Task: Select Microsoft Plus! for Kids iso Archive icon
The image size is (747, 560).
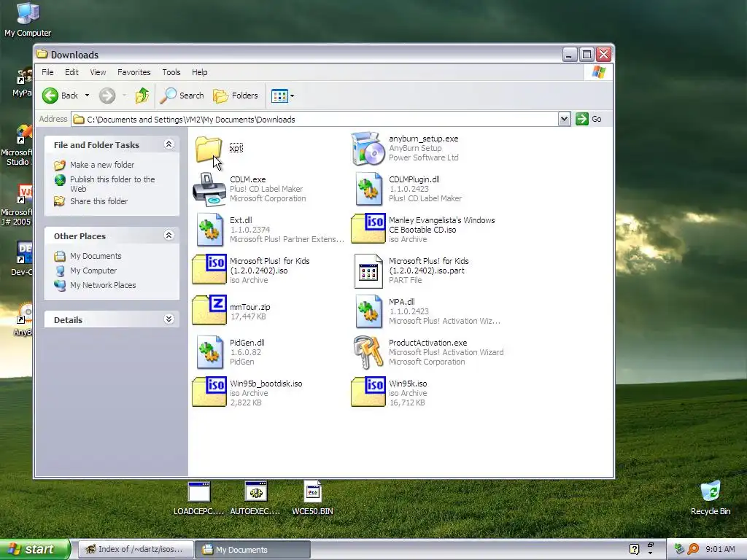Action: (x=209, y=270)
